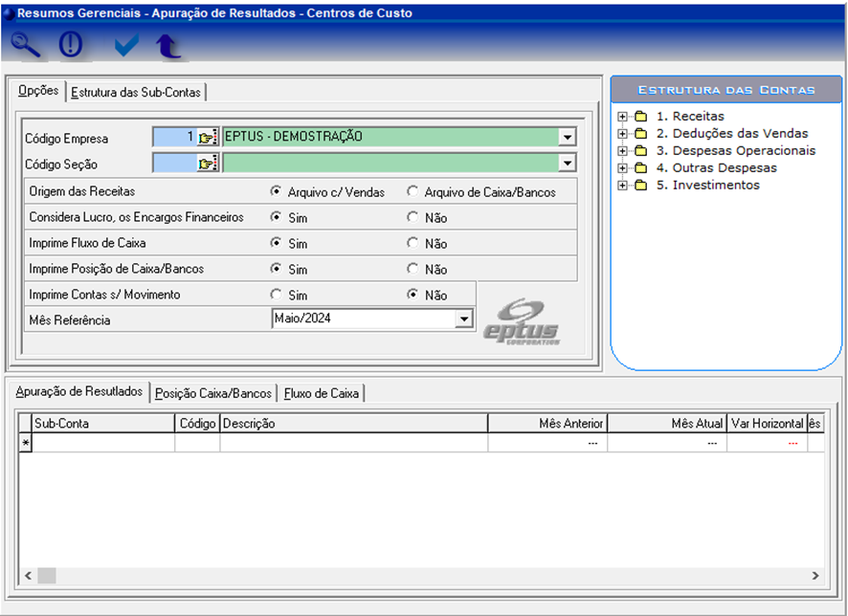Switch to Estrutura das Sub-Contas tab

[x=136, y=93]
